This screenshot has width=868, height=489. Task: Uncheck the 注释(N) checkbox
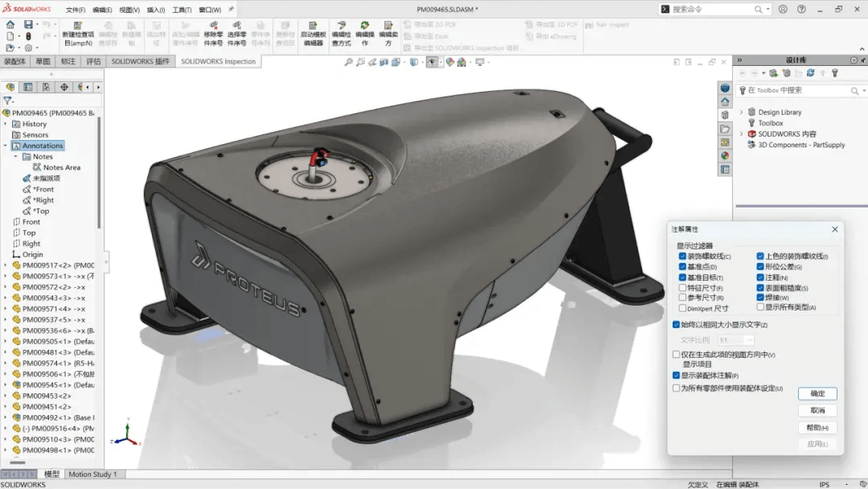tap(759, 278)
